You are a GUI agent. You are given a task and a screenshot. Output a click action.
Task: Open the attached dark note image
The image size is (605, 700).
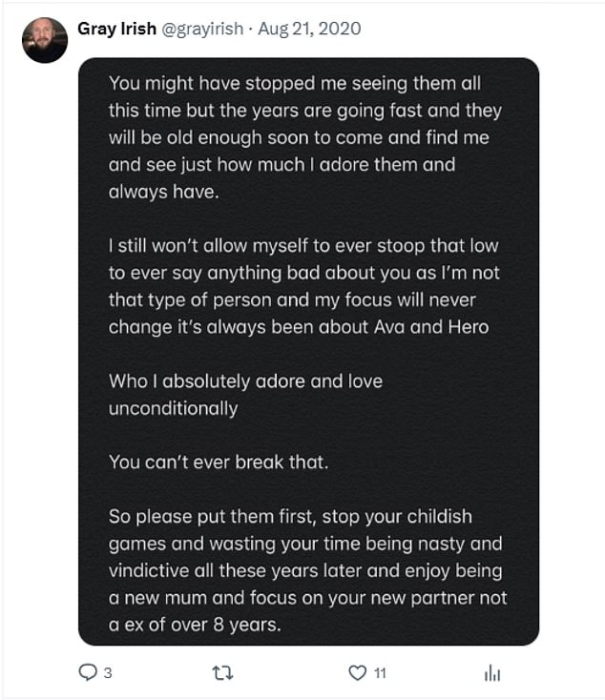[x=308, y=351]
